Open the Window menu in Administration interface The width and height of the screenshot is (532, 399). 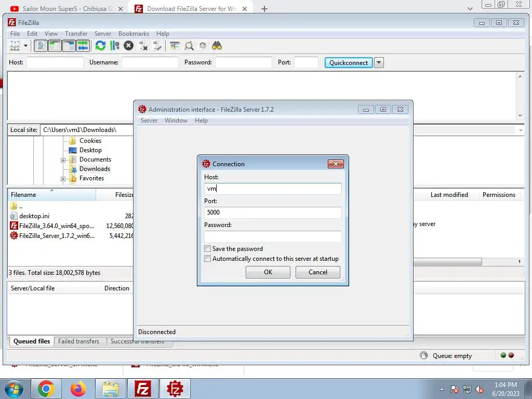(x=176, y=121)
